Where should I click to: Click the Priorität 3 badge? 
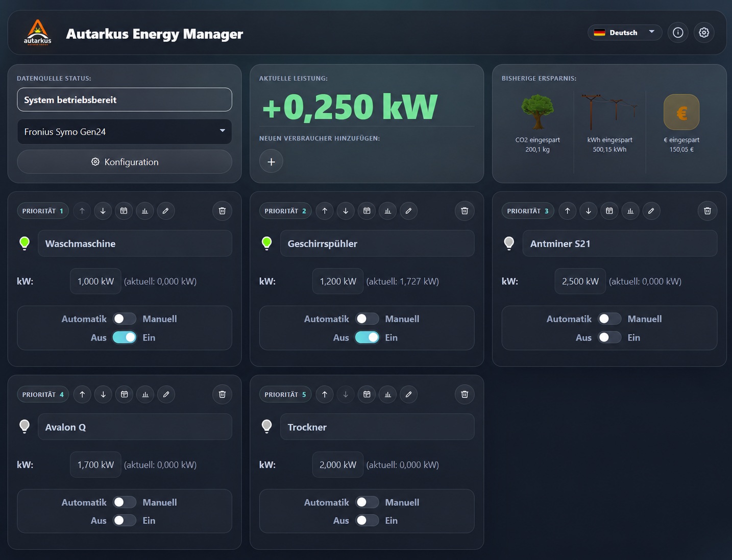point(528,211)
